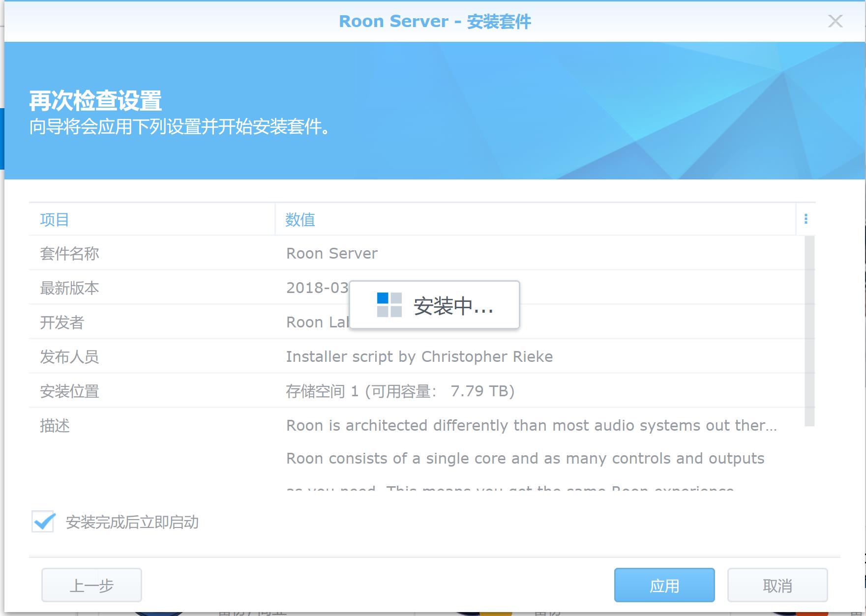Image resolution: width=866 pixels, height=616 pixels.
Task: Go back with the 上一步 button
Action: [91, 585]
